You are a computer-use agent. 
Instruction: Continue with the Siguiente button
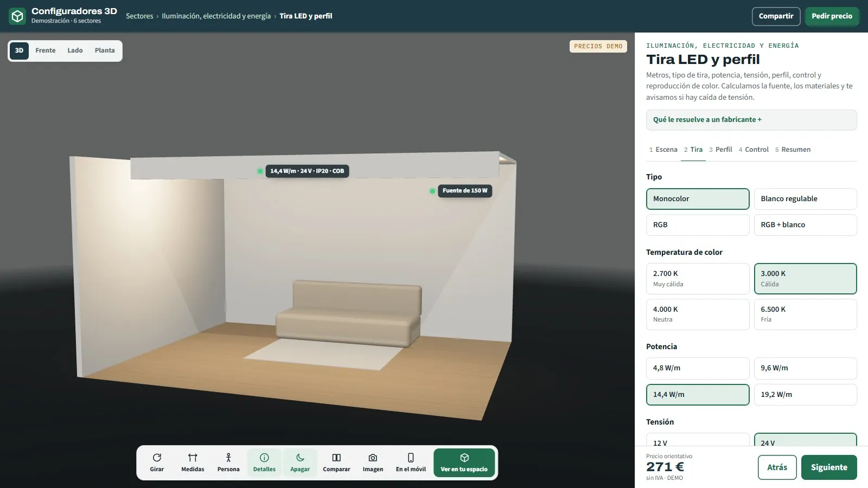[x=829, y=467]
